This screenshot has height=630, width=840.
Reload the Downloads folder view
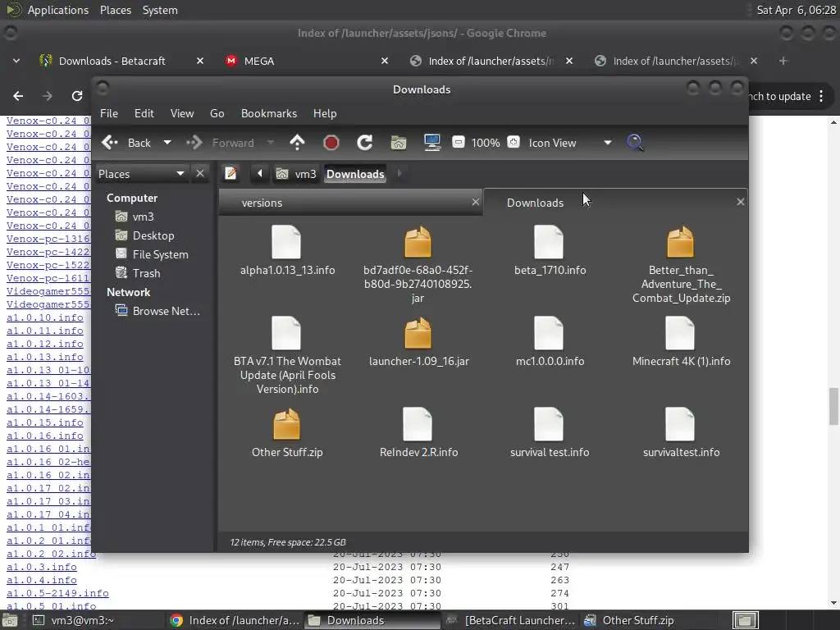click(x=365, y=143)
